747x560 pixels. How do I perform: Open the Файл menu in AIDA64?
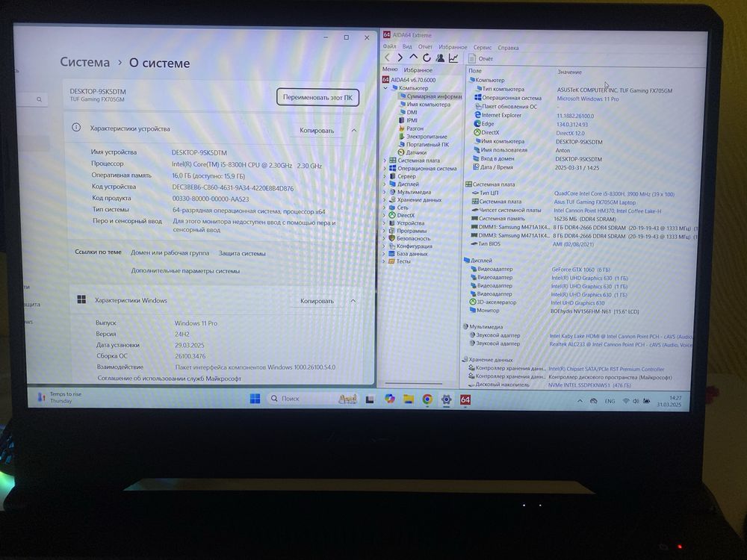coord(389,46)
